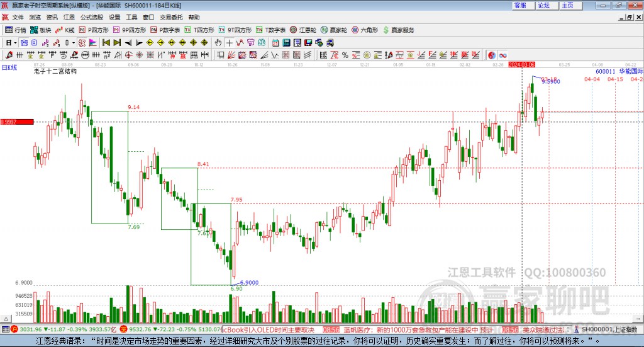
Task: Select the pencil drawing tool
Action: tap(9, 55)
